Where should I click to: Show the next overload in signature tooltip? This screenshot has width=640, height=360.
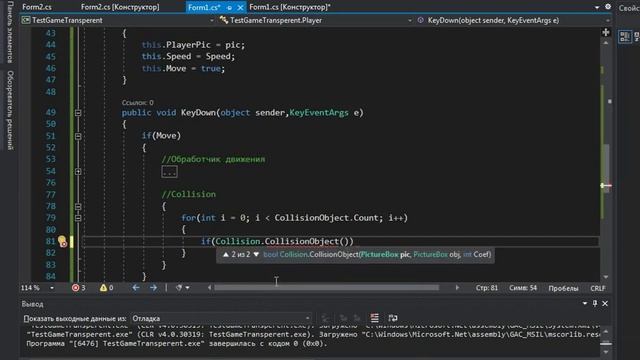click(256, 254)
